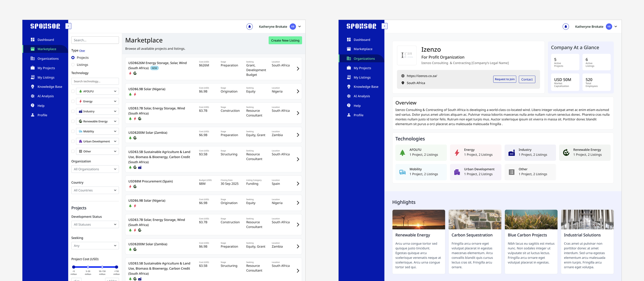Viewport: 644px width, 281px height.
Task: Click the Search technology input field
Action: tap(95, 81)
